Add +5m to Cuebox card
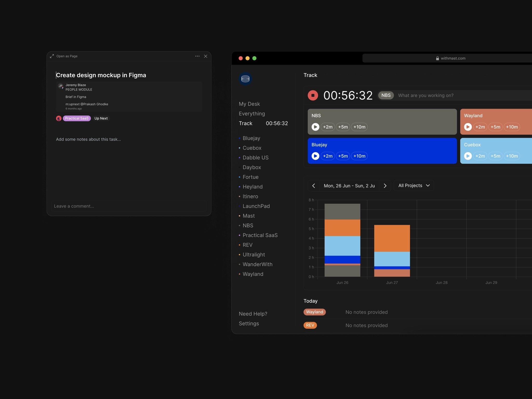 [495, 156]
